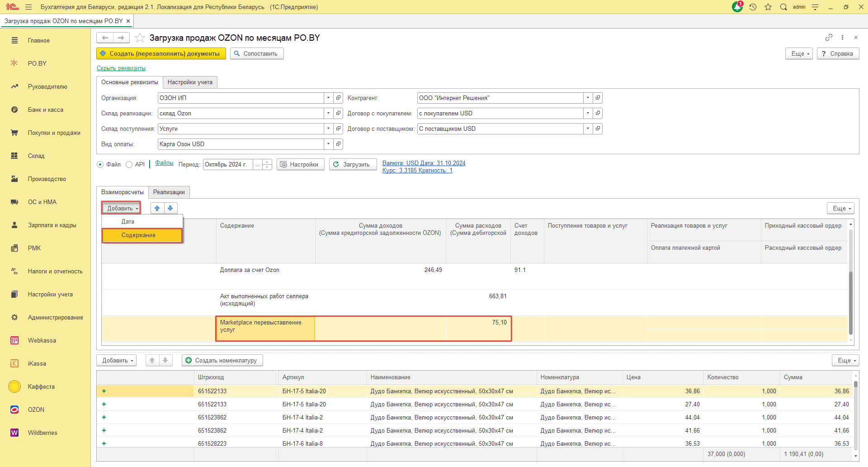The image size is (868, 467).
Task: Open Склад sidebar section
Action: (36, 156)
